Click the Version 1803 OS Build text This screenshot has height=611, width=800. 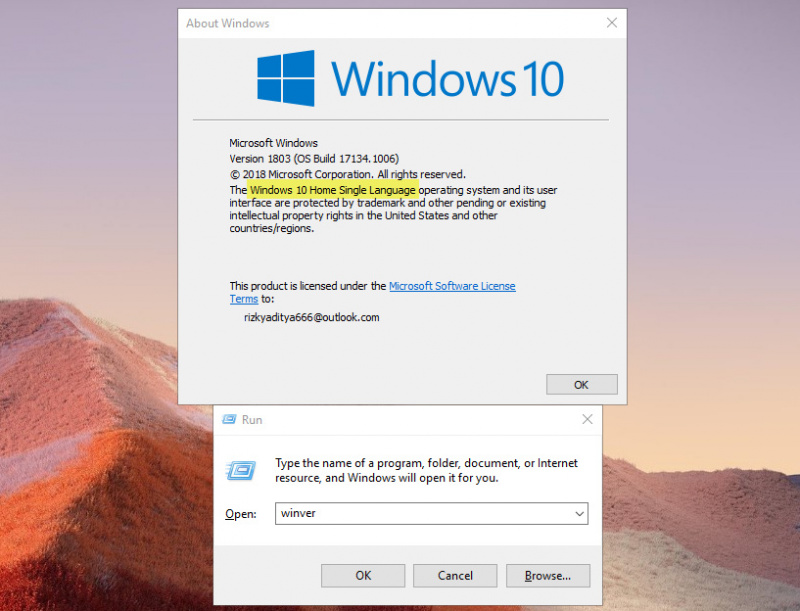point(314,159)
